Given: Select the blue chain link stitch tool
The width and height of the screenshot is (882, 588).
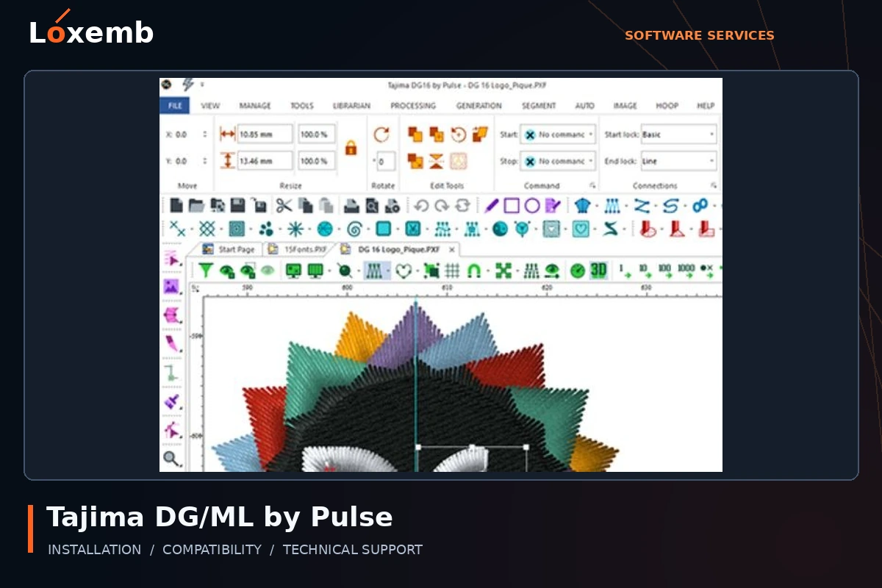Looking at the screenshot, I should pyautogui.click(x=700, y=206).
